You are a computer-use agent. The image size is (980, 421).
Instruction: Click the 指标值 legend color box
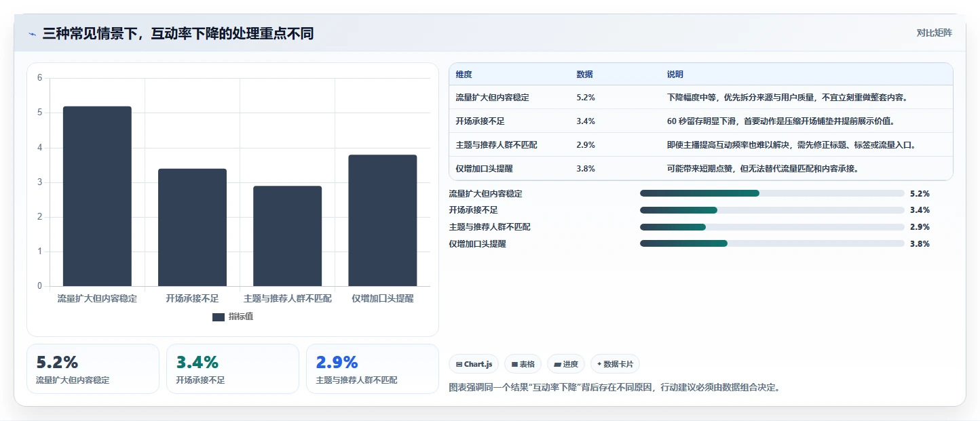click(219, 317)
